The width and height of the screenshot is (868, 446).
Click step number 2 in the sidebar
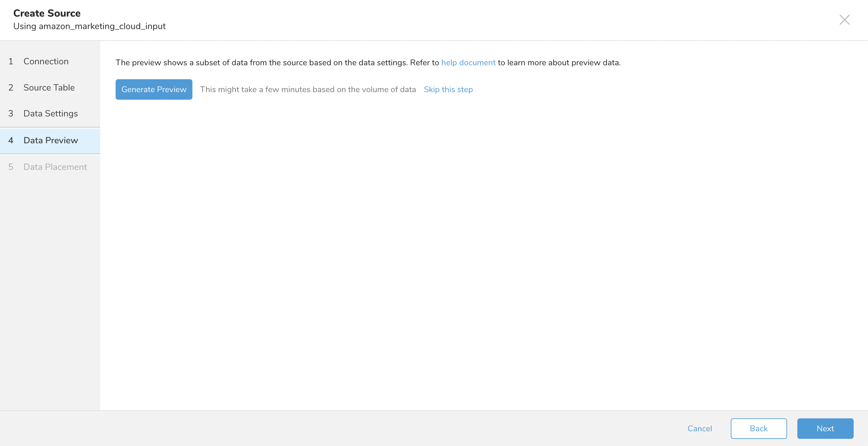point(11,88)
